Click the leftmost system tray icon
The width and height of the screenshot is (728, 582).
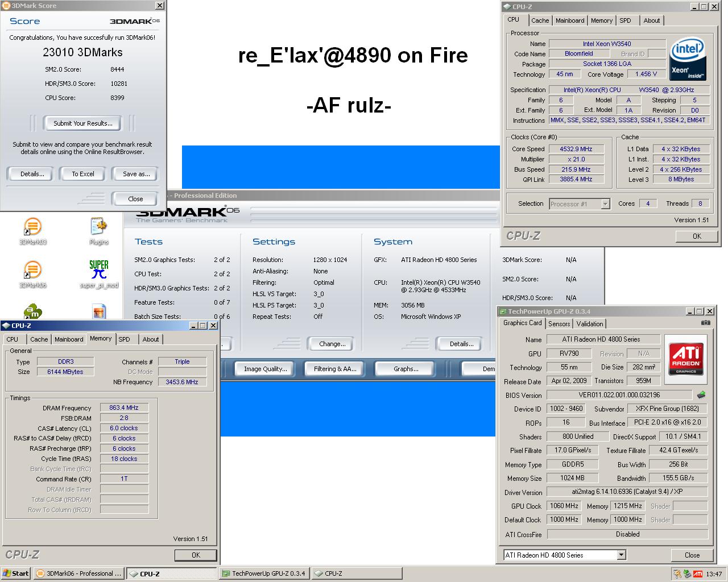point(677,573)
